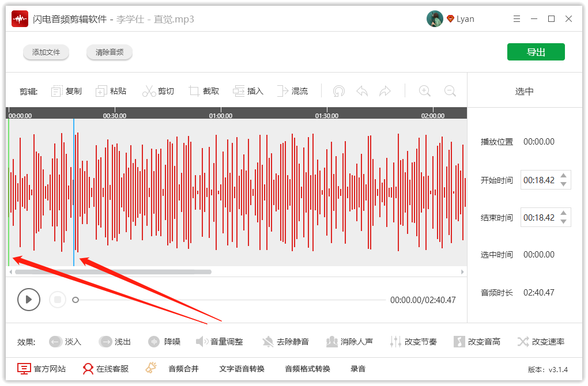Click the Paste (粘贴) tool
The width and height of the screenshot is (588, 386).
[x=111, y=91]
